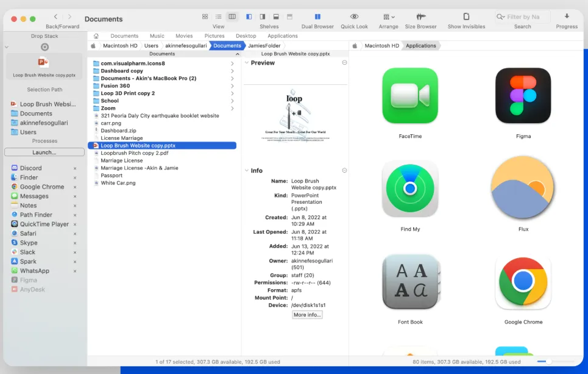Click the More info... button
This screenshot has width=588, height=374.
[306, 315]
